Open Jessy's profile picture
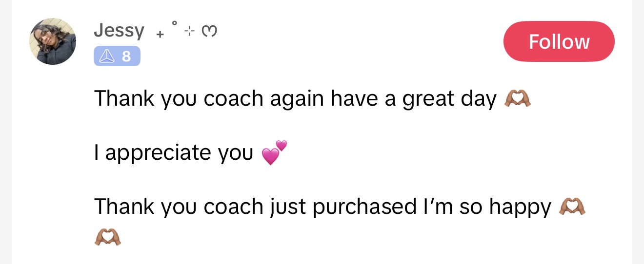The width and height of the screenshot is (644, 264). coord(53,41)
